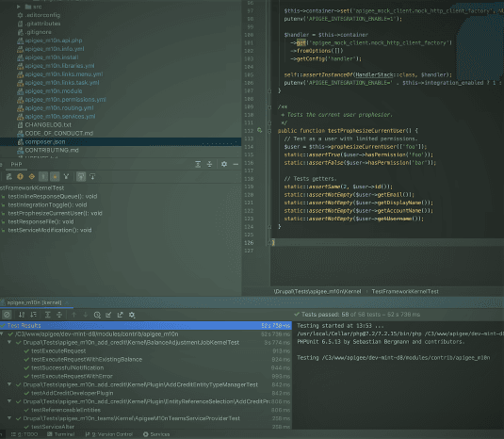This screenshot has width=504, height=439.
Task: Select the apigee_m10n [kernel] run tab
Action: 34,302
